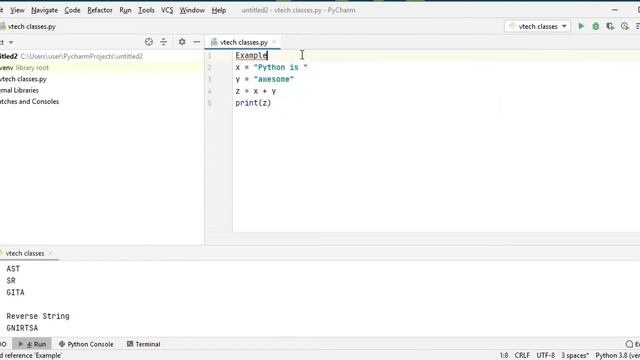The width and height of the screenshot is (640, 360).
Task: Click the print(z) code line
Action: click(x=253, y=103)
